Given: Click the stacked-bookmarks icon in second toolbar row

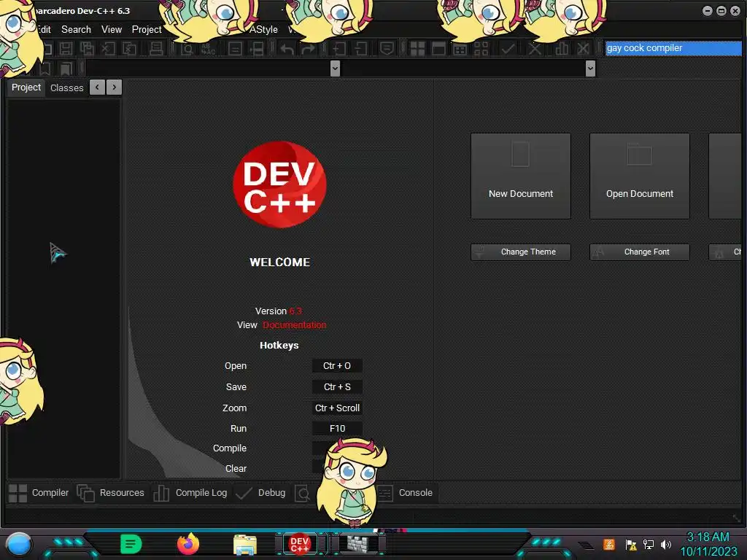Looking at the screenshot, I should coord(66,69).
